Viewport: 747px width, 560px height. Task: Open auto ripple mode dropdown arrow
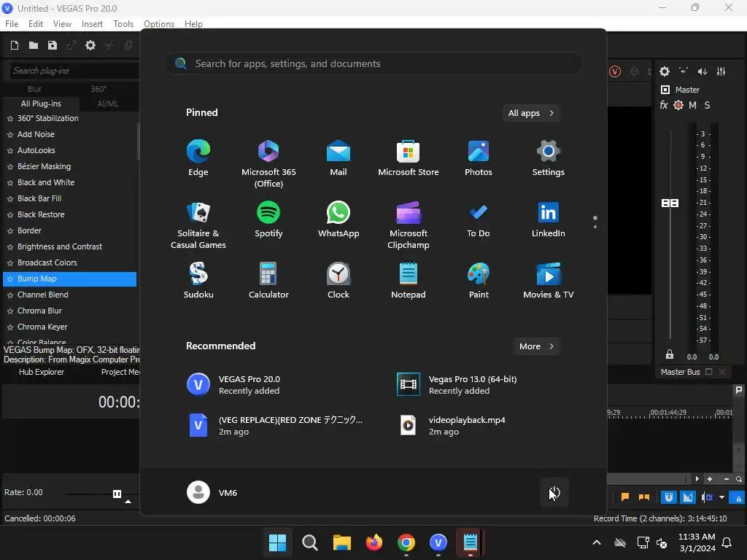721,497
